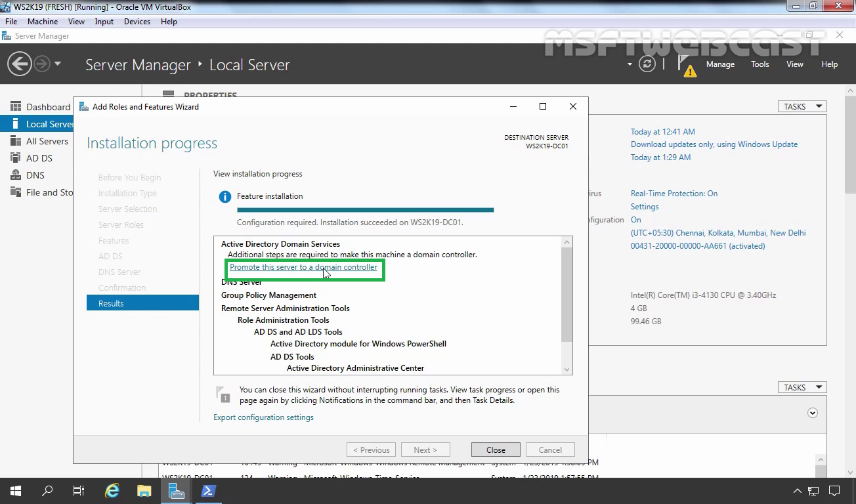Click the product ID activated link
Screen dimensions: 856x504
point(698,246)
